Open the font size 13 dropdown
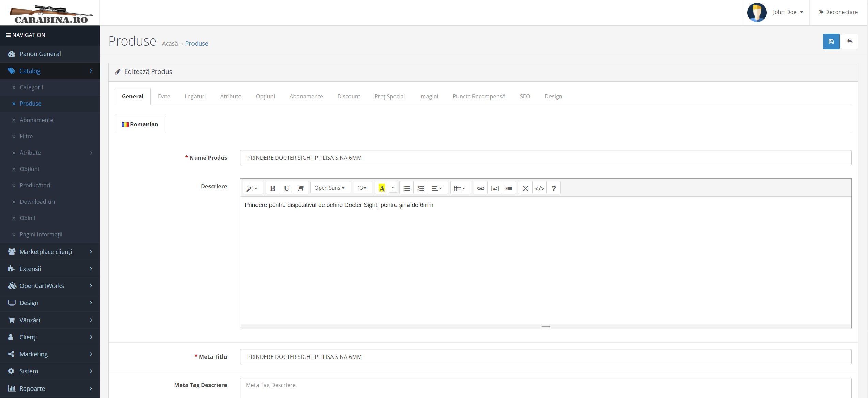Screen dimensions: 868x398 pyautogui.click(x=362, y=188)
